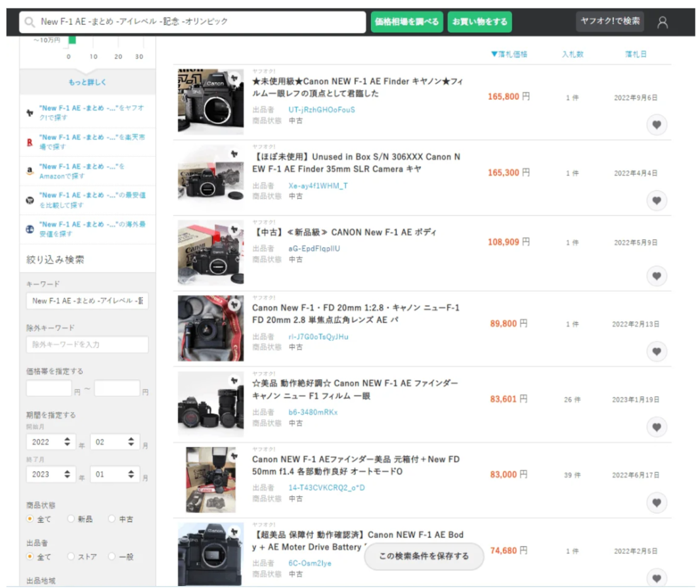This screenshot has height=588, width=700.
Task: Open seller aG-EpdFlqpIIU link
Action: click(314, 248)
